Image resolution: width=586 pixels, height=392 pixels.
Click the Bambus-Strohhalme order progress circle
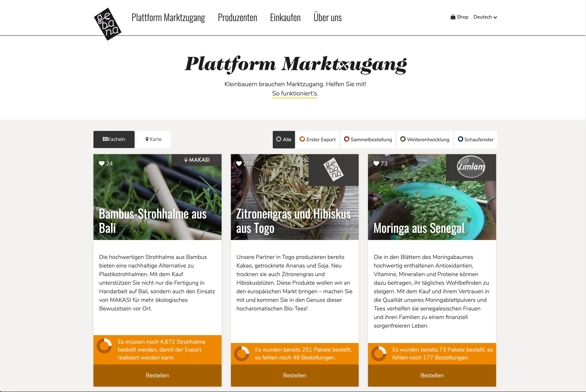[x=104, y=346]
